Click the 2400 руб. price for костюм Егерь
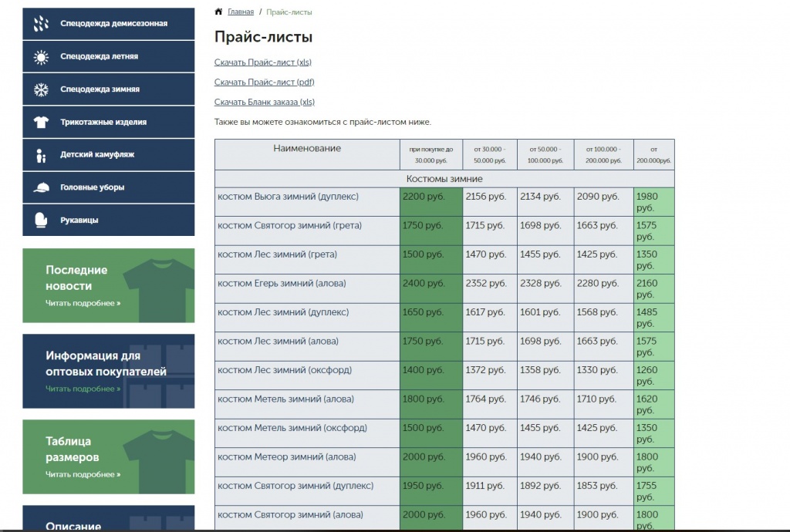 pos(424,284)
